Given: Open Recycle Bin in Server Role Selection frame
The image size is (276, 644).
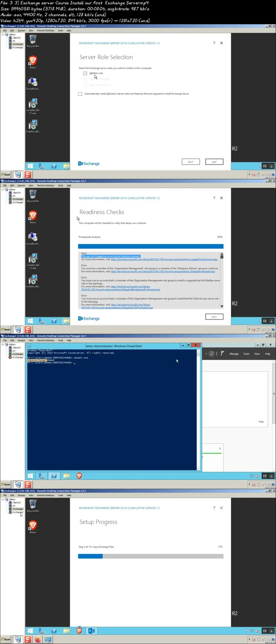Looking at the screenshot, I should [33, 41].
